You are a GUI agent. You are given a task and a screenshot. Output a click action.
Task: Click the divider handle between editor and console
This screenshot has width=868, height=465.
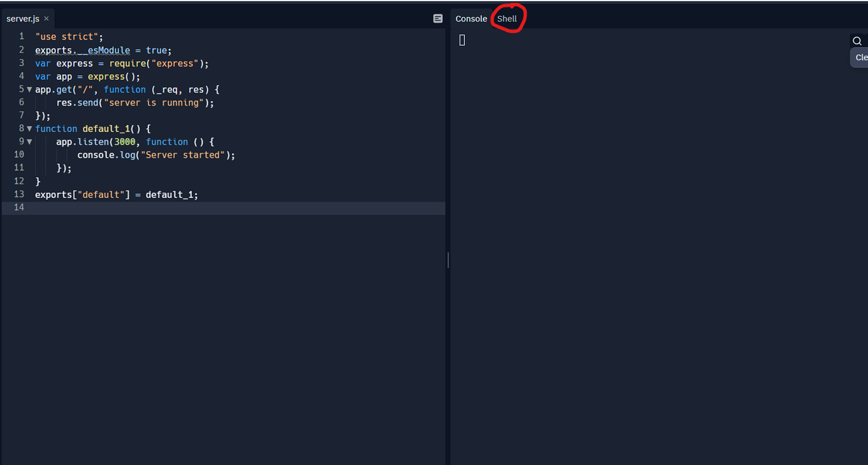point(448,260)
